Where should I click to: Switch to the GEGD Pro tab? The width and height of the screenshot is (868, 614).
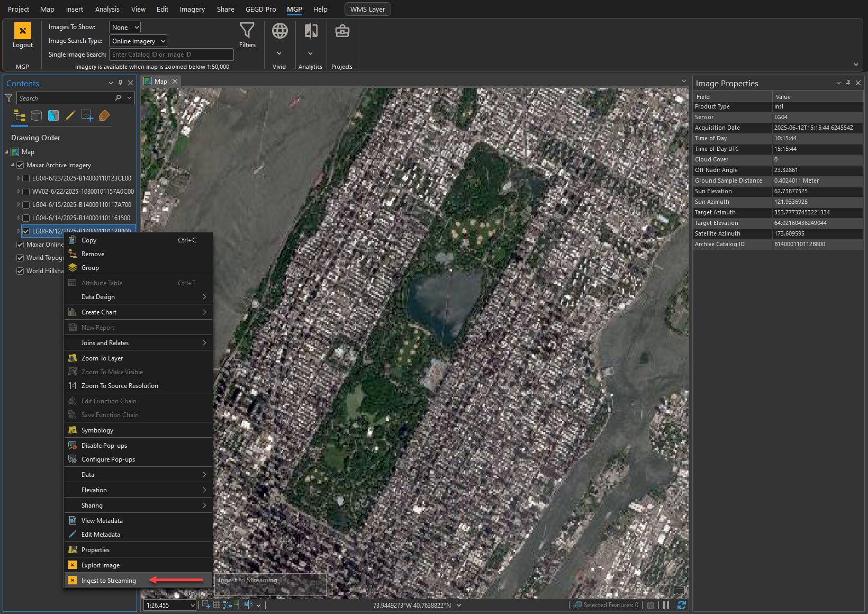click(261, 9)
